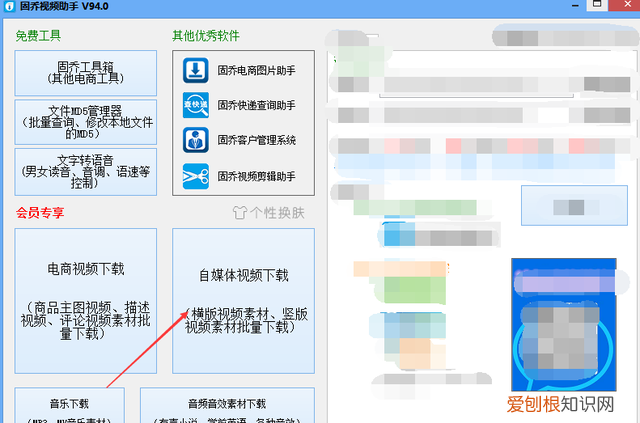
Task: Launch the 文件MD5管理器 tool
Action: point(86,121)
